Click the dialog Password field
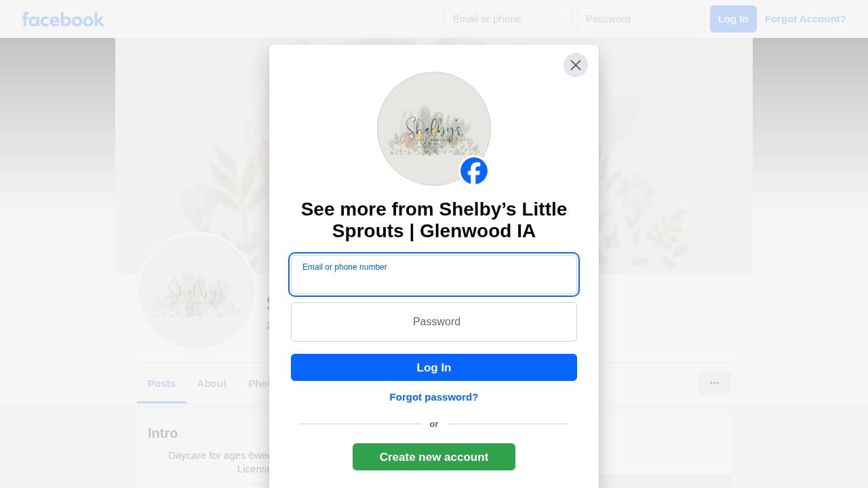868x488 pixels. (434, 322)
